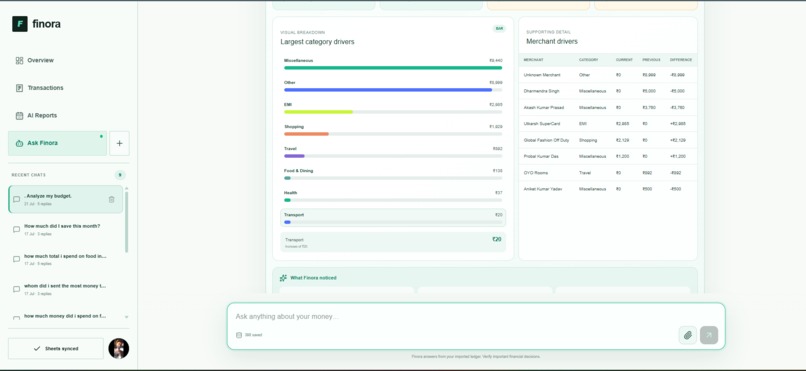Click the Sheets synced button

pyautogui.click(x=56, y=348)
